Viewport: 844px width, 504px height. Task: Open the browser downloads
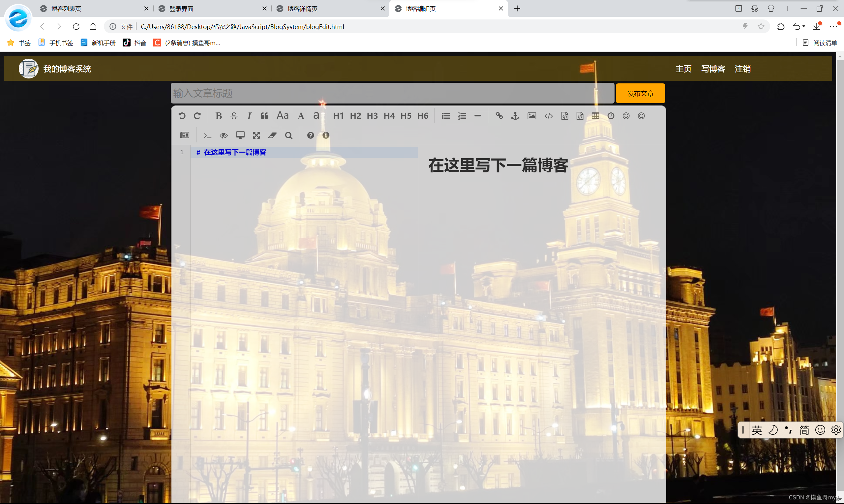click(x=817, y=26)
